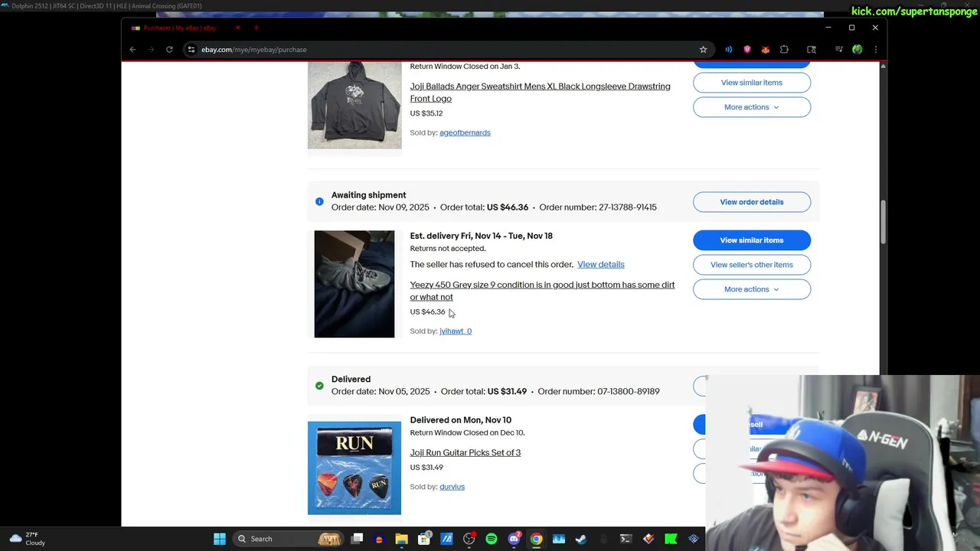The height and width of the screenshot is (551, 980).
Task: Open seller ageofbernards profile
Action: 465,133
